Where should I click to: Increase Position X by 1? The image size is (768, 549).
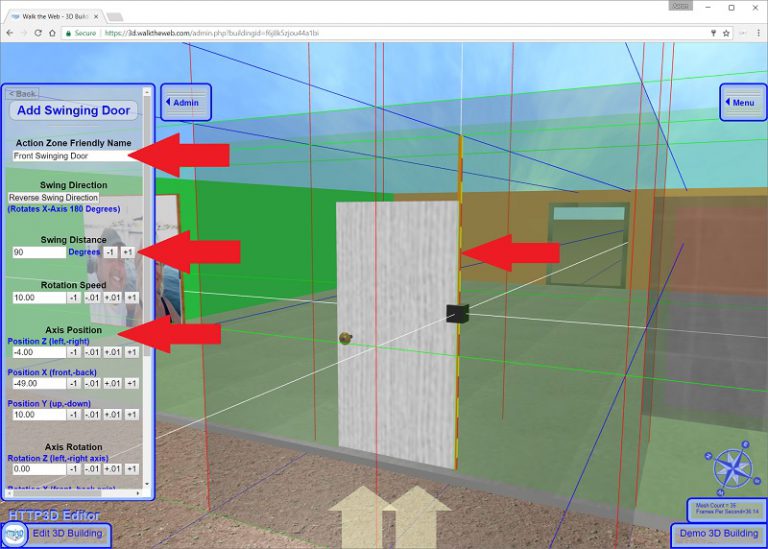[x=132, y=383]
